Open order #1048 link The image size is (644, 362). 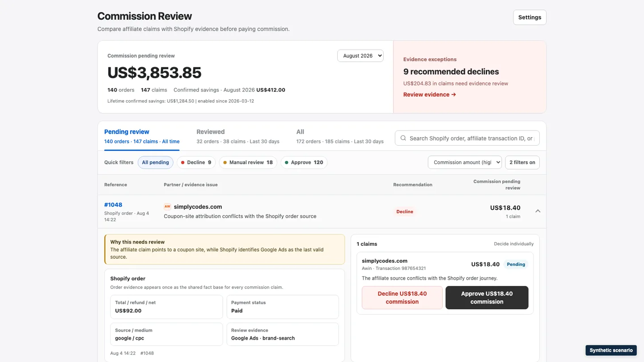113,205
